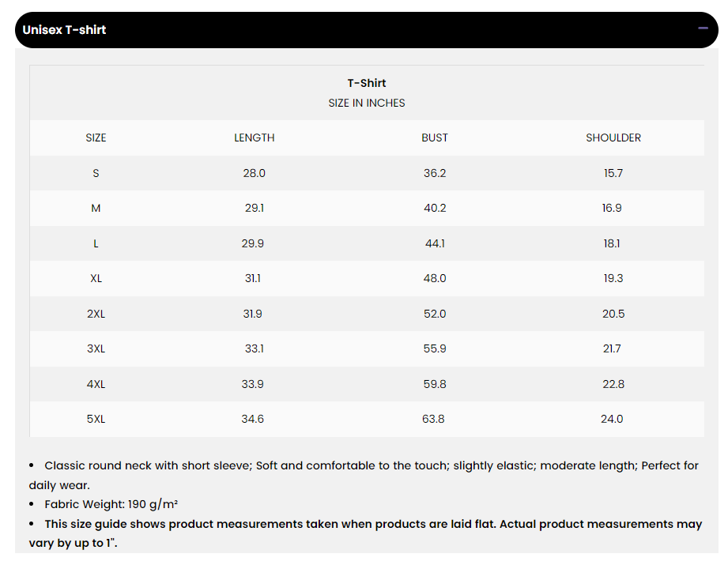728x565 pixels.
Task: Click the SHOULDER column header
Action: [613, 137]
